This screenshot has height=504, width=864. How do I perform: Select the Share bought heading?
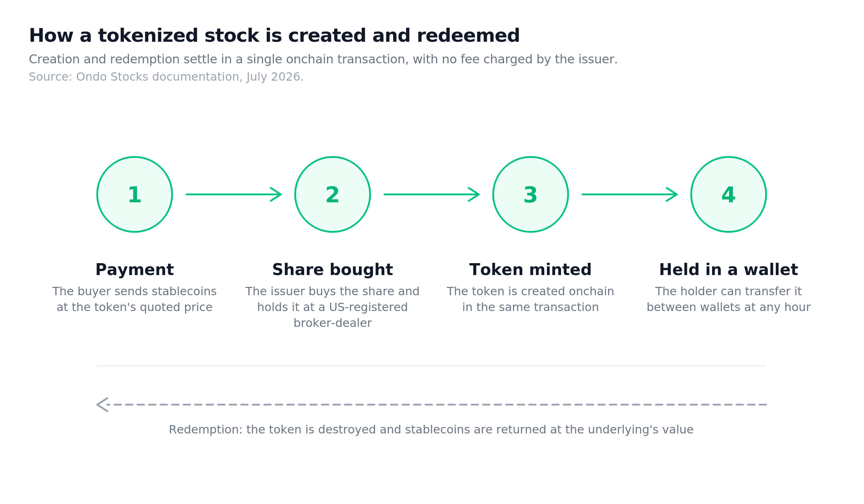pos(333,270)
